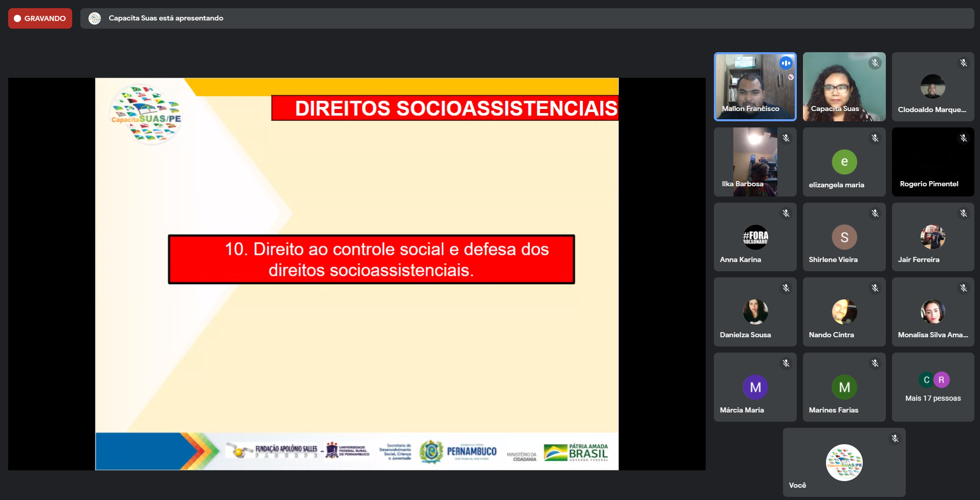The width and height of the screenshot is (980, 500).
Task: Click the presented Direitos Socioassistenciais slide
Action: (x=357, y=274)
